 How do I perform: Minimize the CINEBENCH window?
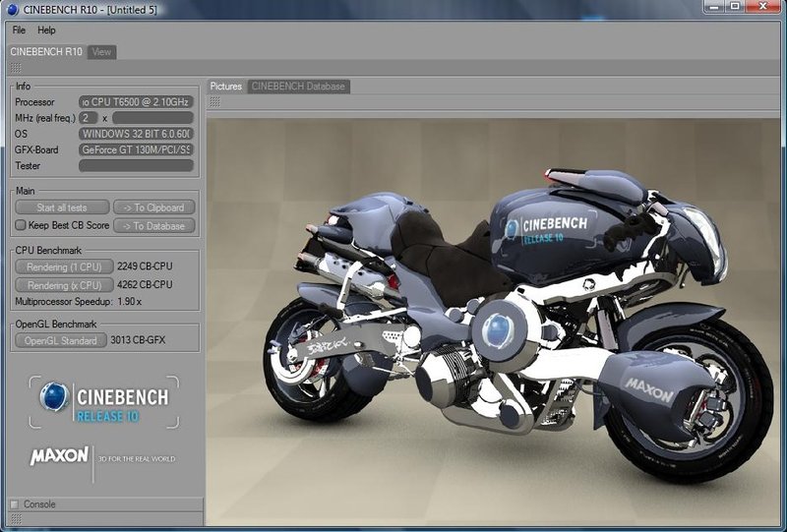[715, 6]
